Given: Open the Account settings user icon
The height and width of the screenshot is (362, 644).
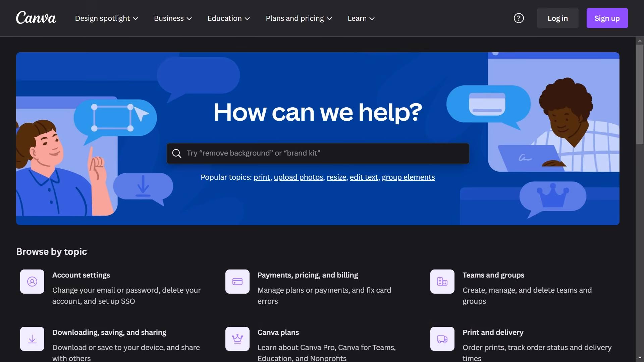Looking at the screenshot, I should point(32,282).
